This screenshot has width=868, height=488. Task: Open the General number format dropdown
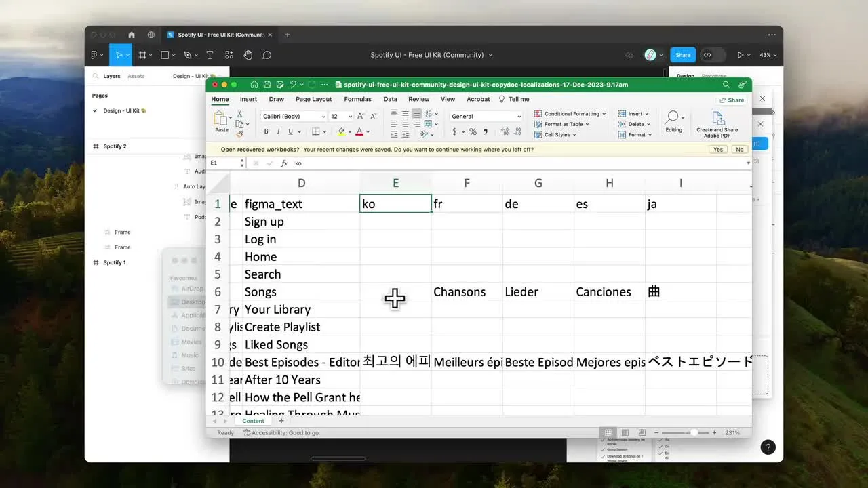click(486, 117)
